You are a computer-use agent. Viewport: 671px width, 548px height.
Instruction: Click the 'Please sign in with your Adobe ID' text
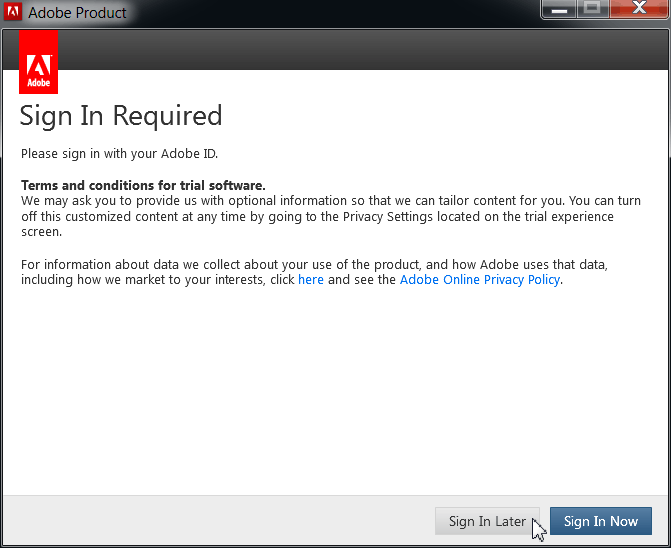click(119, 154)
